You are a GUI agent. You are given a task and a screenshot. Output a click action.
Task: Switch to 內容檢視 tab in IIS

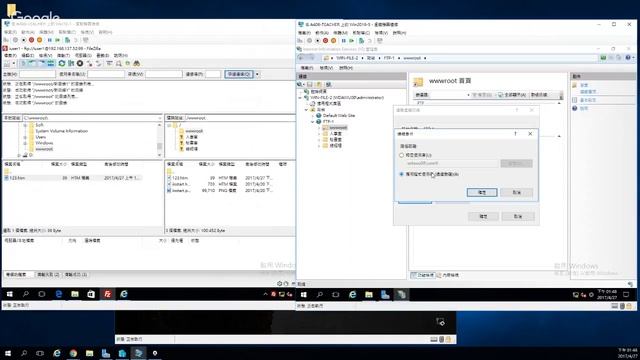pyautogui.click(x=448, y=275)
